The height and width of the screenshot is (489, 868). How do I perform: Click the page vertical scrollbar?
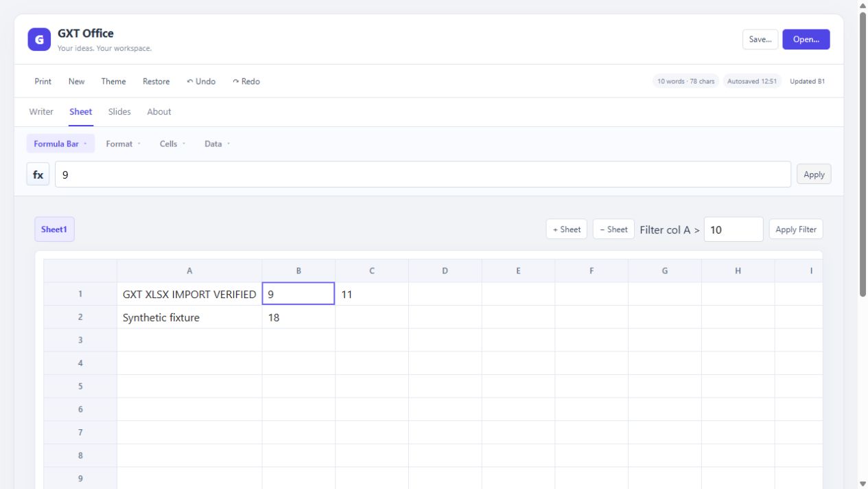(863, 155)
